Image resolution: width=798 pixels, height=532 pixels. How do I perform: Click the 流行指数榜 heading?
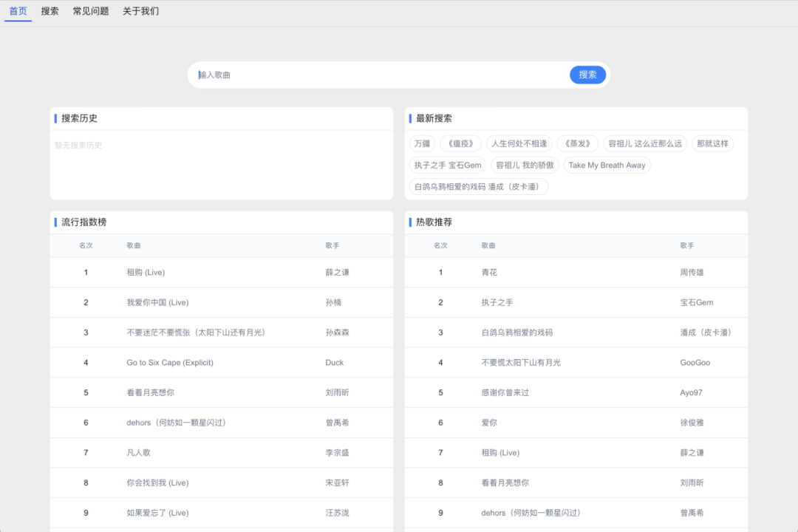[x=84, y=222]
